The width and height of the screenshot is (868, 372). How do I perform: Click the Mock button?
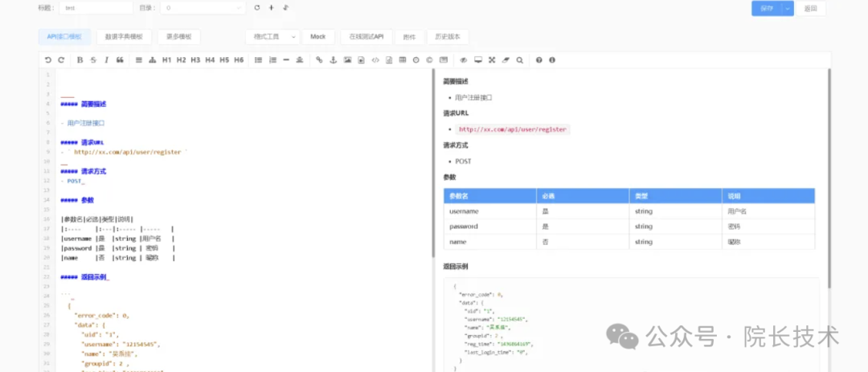(x=318, y=37)
